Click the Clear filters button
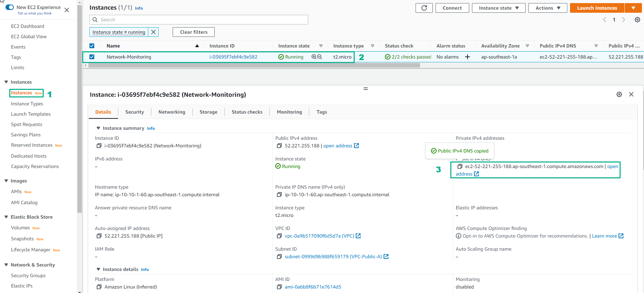 tap(194, 32)
